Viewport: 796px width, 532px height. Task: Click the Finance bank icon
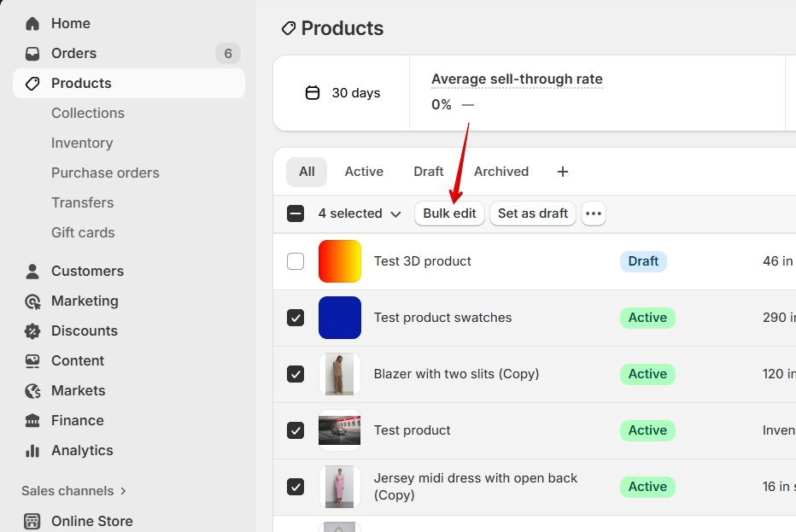[32, 421]
